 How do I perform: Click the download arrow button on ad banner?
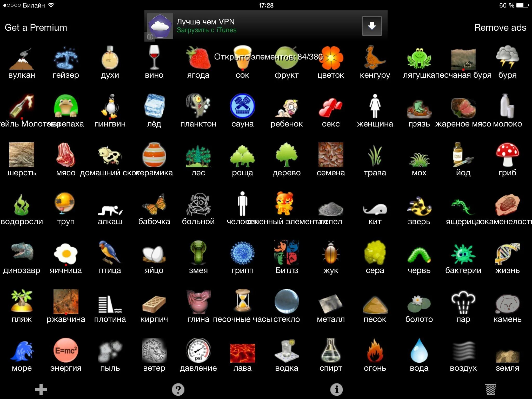coord(371,26)
